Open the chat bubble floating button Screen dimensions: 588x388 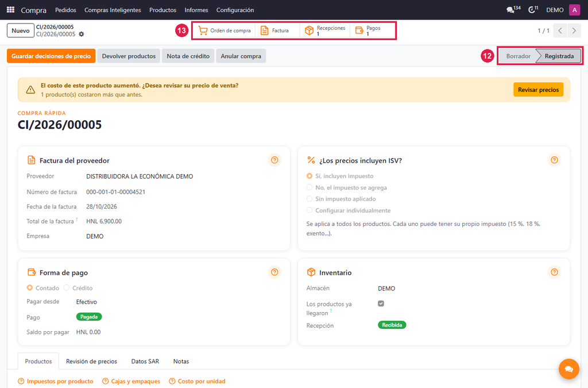(x=569, y=369)
